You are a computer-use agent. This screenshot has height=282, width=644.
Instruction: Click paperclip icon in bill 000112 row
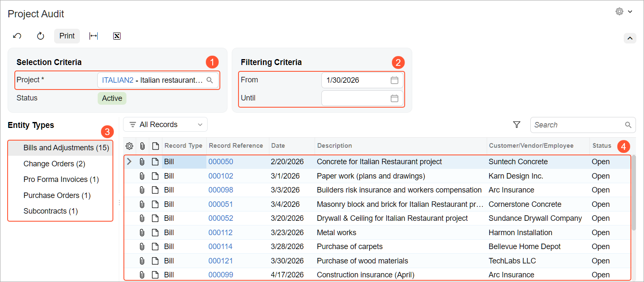(x=142, y=233)
